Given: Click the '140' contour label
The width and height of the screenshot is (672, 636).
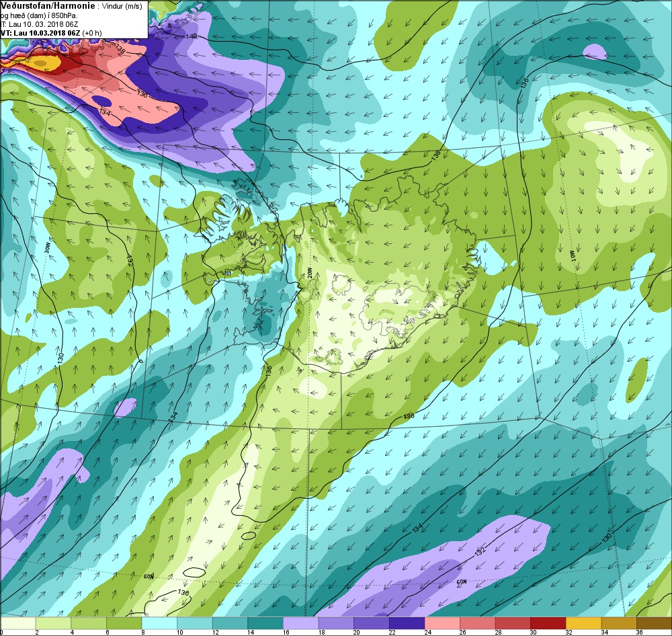Looking at the screenshot, I should [192, 36].
